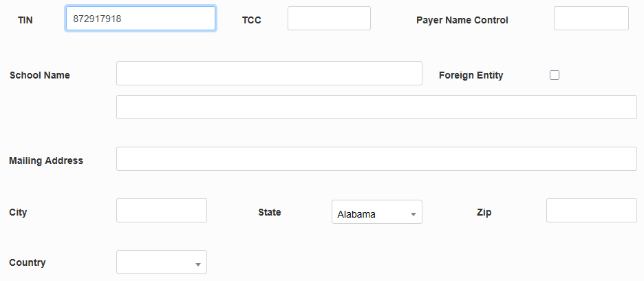The image size is (644, 281).
Task: Click the TIN label text
Action: (25, 20)
